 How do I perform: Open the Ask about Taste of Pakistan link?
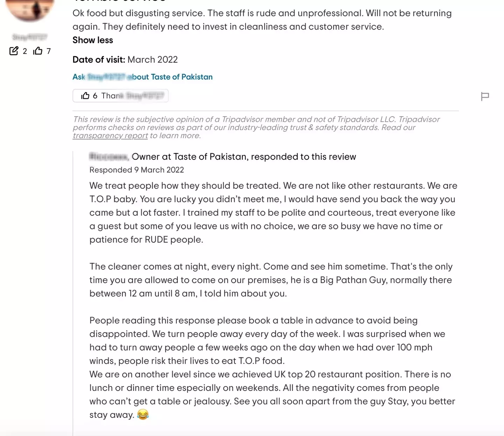tap(142, 77)
